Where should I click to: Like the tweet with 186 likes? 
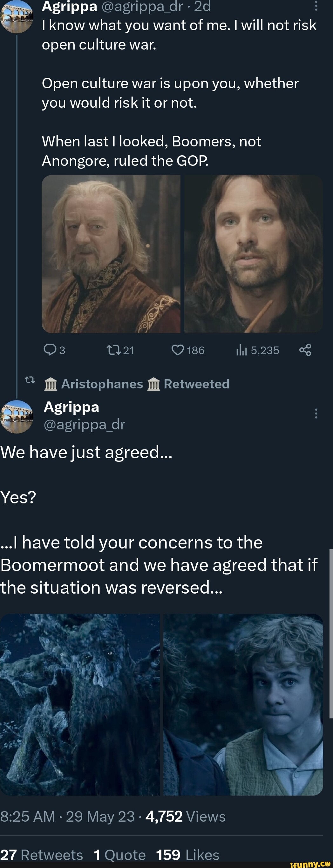tap(178, 350)
